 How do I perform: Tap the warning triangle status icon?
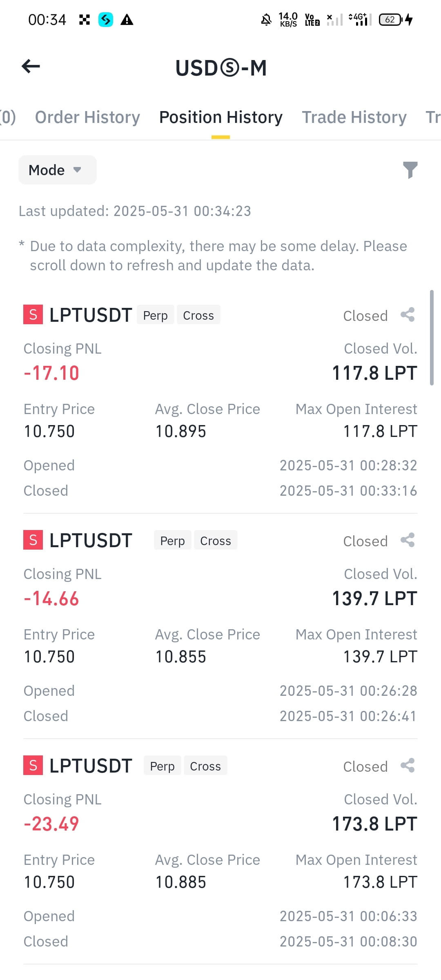pyautogui.click(x=127, y=20)
